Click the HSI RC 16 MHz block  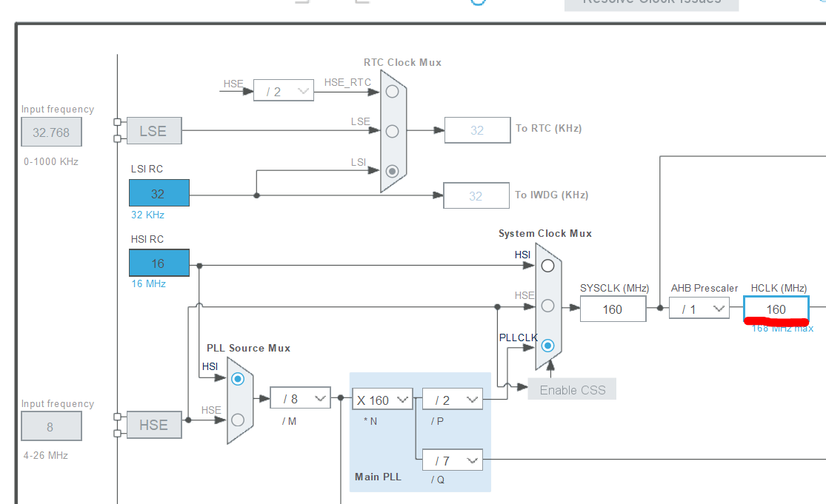coord(159,263)
